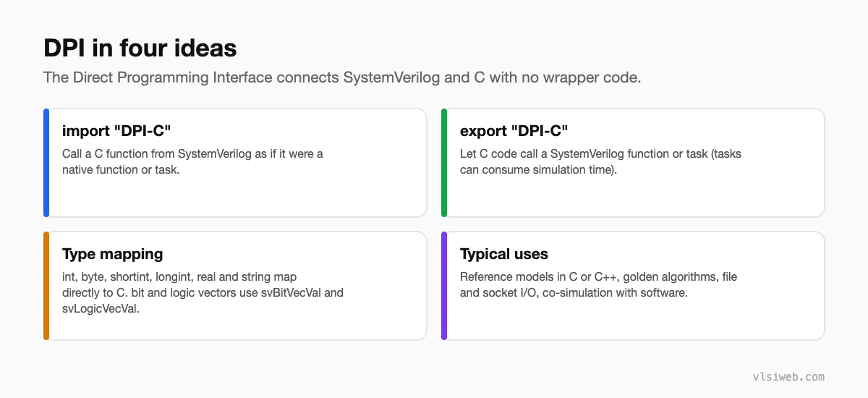The image size is (868, 398).
Task: Select the Type mapping card title
Action: (x=112, y=254)
